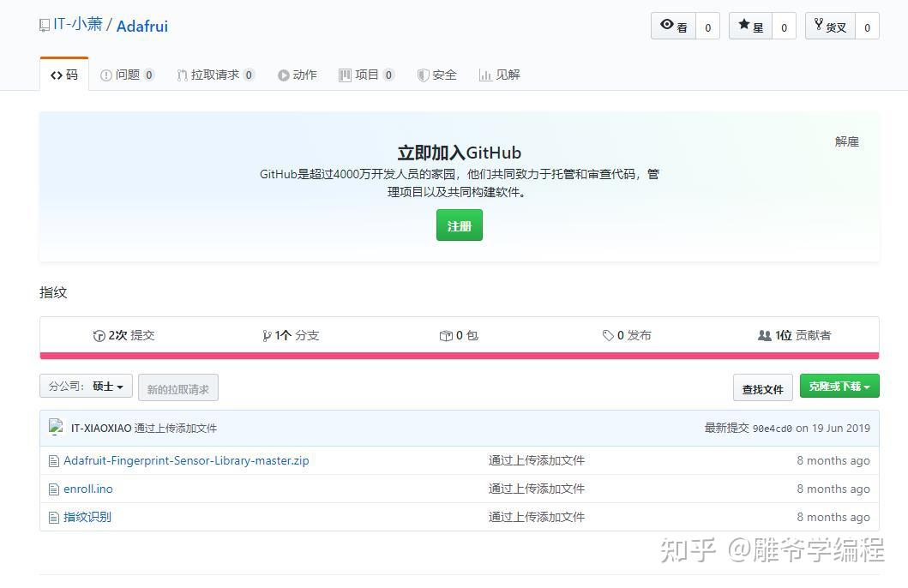Screen dimensions: 908x588
Task: Open the 见解 tab
Action: coord(499,75)
